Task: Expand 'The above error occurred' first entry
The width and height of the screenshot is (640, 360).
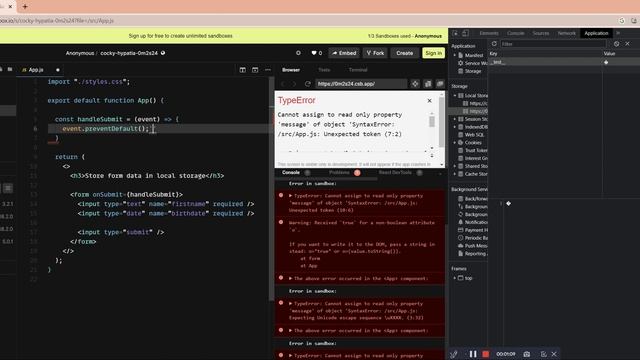Action: [291, 278]
